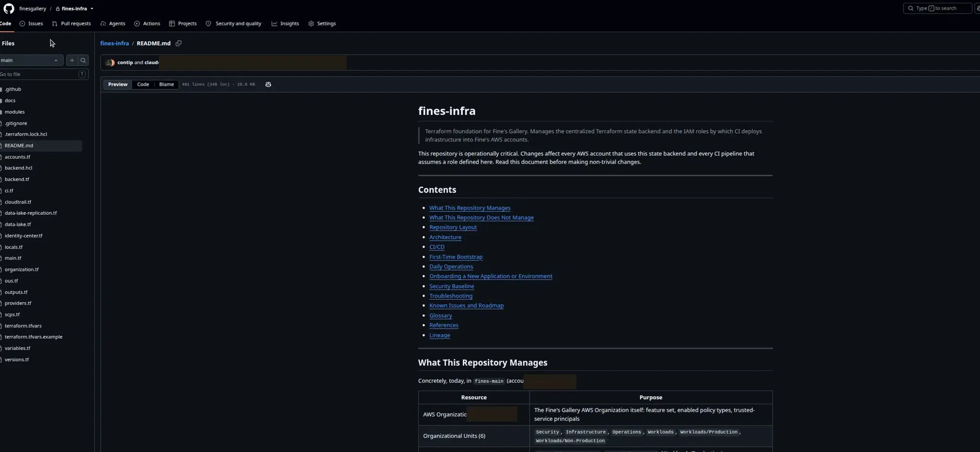Open variables.tf file
The height and width of the screenshot is (452, 980).
click(17, 348)
